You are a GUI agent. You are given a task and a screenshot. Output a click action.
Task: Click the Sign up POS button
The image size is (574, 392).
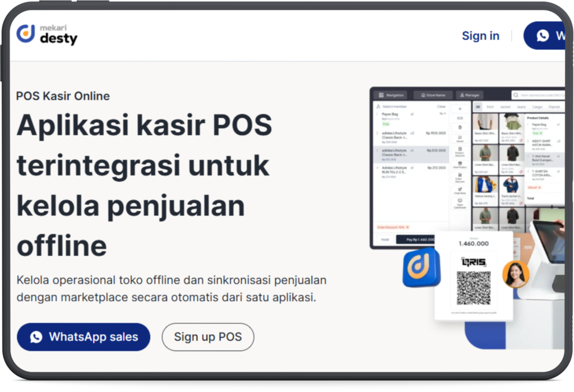[208, 337]
